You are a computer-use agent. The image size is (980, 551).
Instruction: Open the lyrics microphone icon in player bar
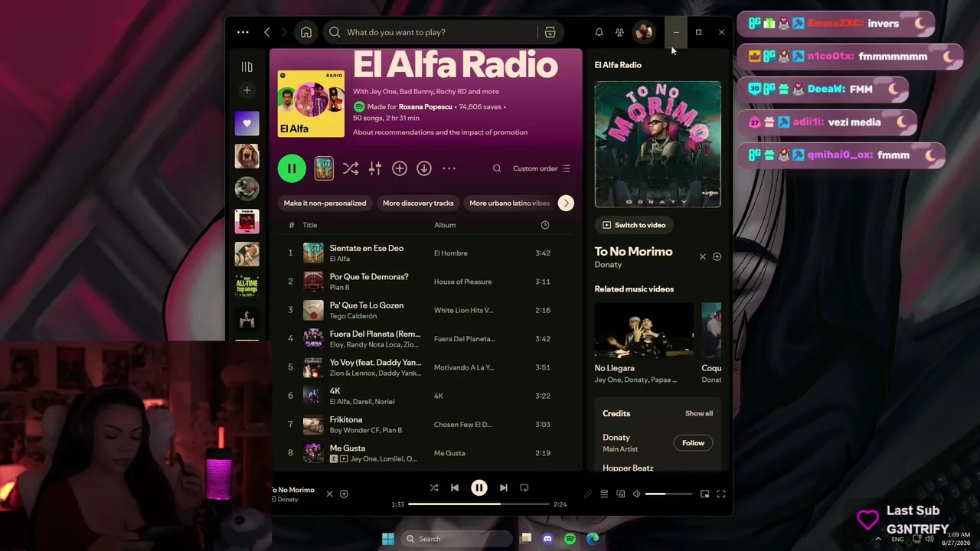588,494
